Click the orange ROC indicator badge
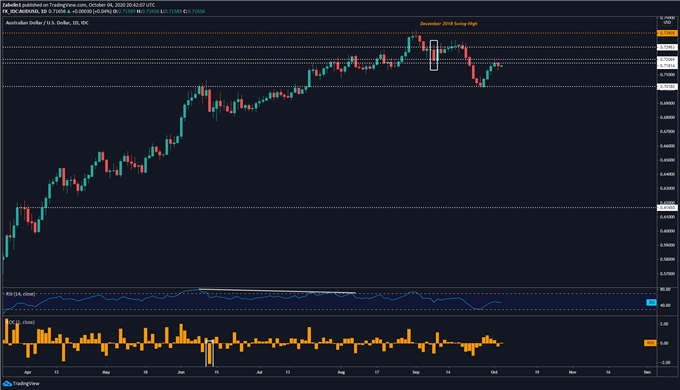This screenshot has width=680, height=390. click(x=650, y=343)
